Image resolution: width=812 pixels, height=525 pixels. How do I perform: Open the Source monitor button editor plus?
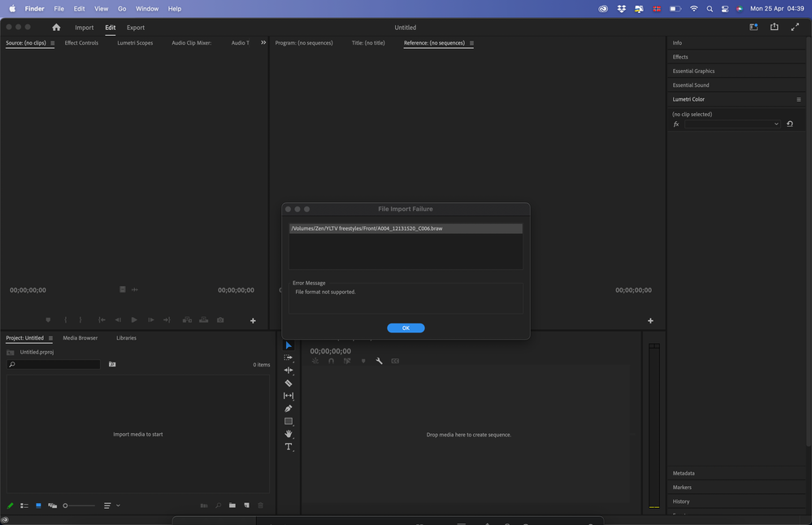[253, 321]
